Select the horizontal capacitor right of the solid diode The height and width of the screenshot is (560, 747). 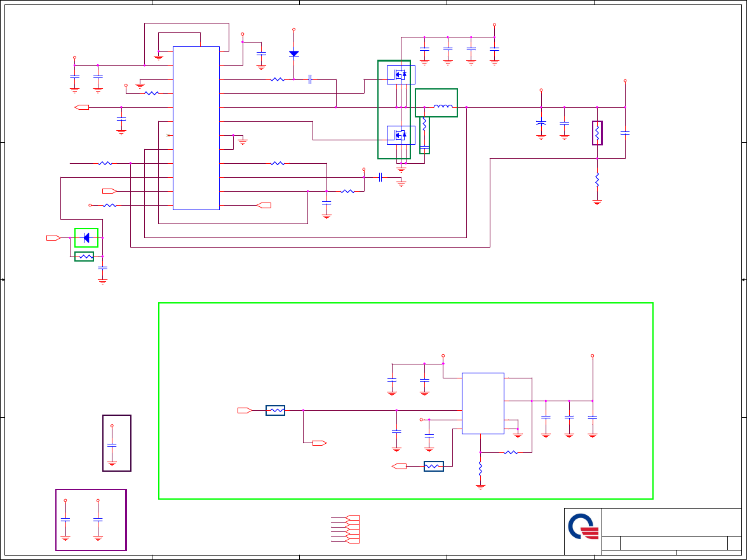point(310,79)
